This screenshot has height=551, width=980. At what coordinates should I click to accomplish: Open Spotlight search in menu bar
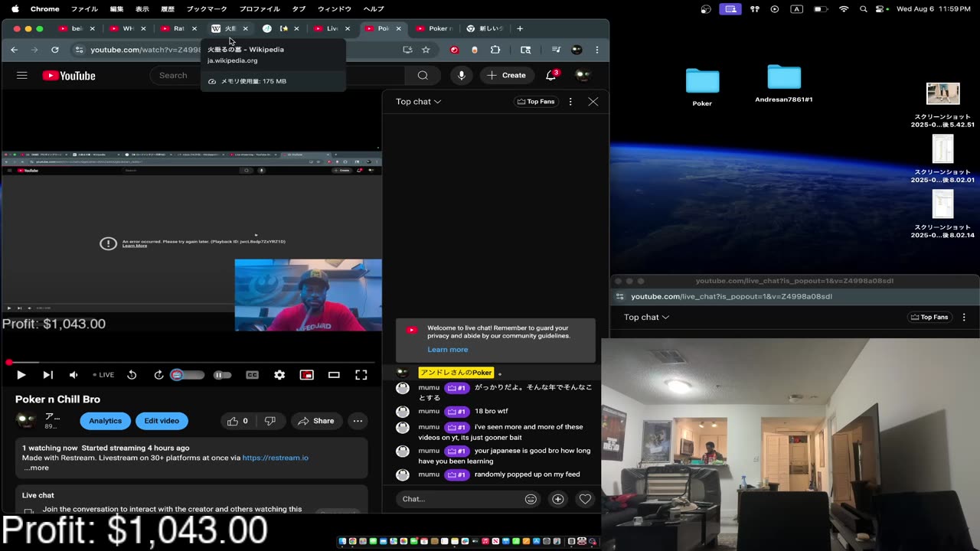pos(864,9)
